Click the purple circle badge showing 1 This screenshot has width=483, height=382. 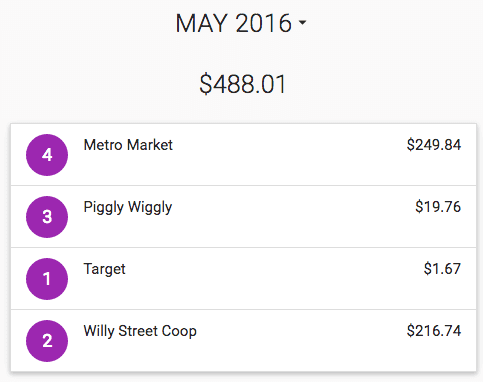click(47, 279)
